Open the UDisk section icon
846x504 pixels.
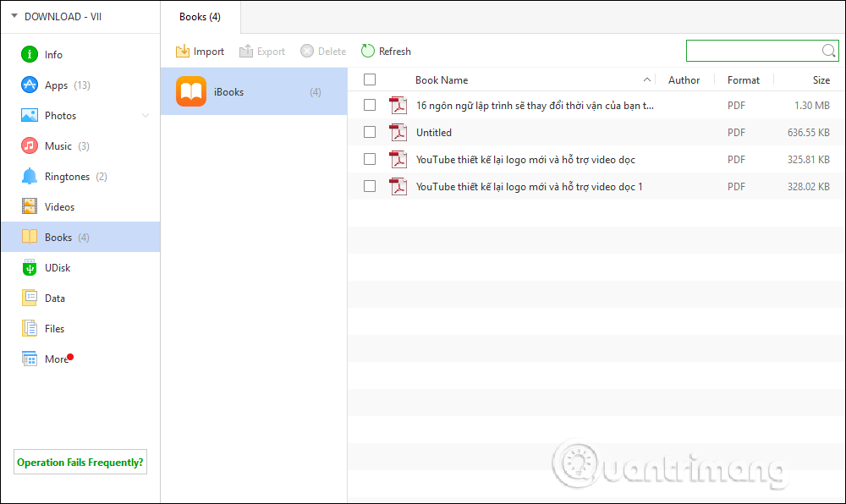point(29,267)
